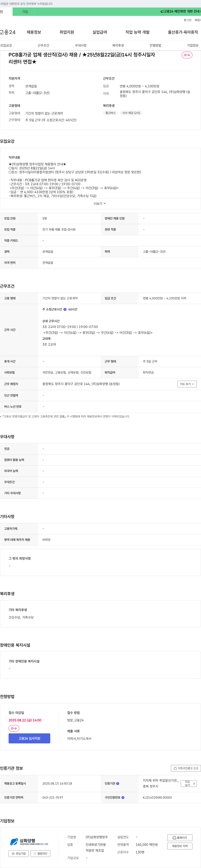Click (주)삼화양행청주 company name

point(97,837)
